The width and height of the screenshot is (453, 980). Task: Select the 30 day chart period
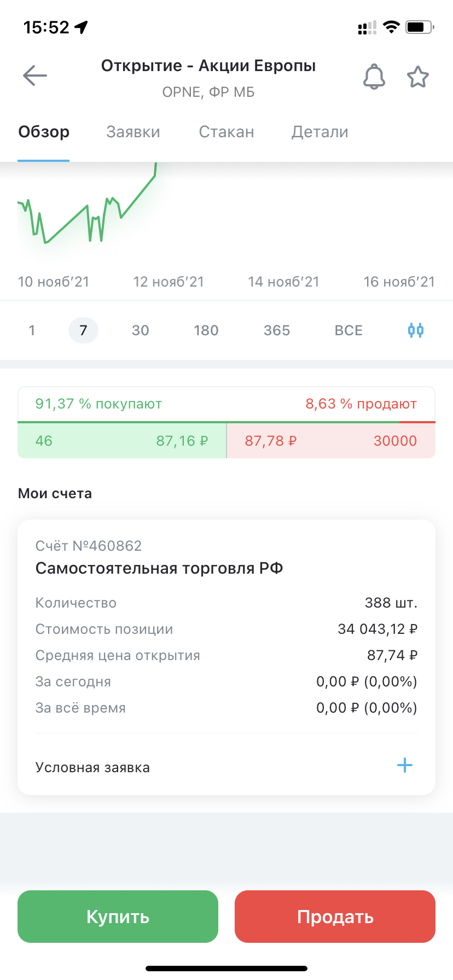point(141,330)
